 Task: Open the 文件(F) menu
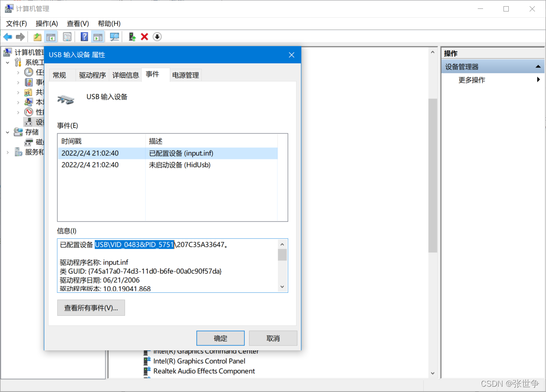[x=16, y=23]
